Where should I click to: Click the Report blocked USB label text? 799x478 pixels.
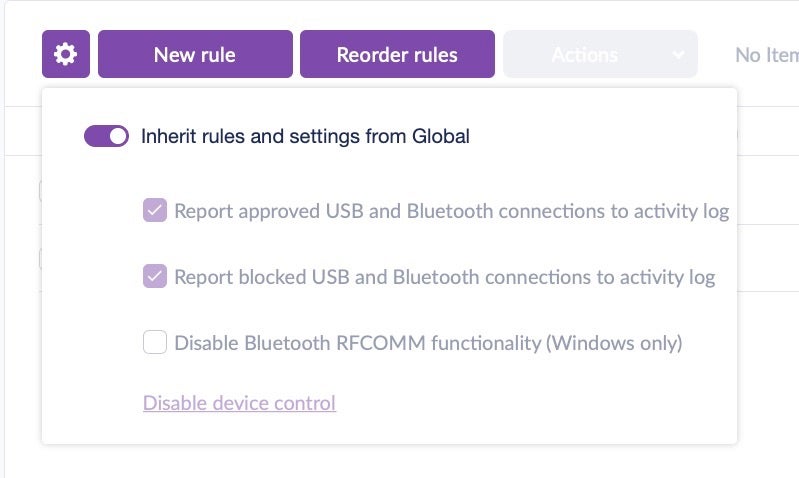[x=444, y=277]
